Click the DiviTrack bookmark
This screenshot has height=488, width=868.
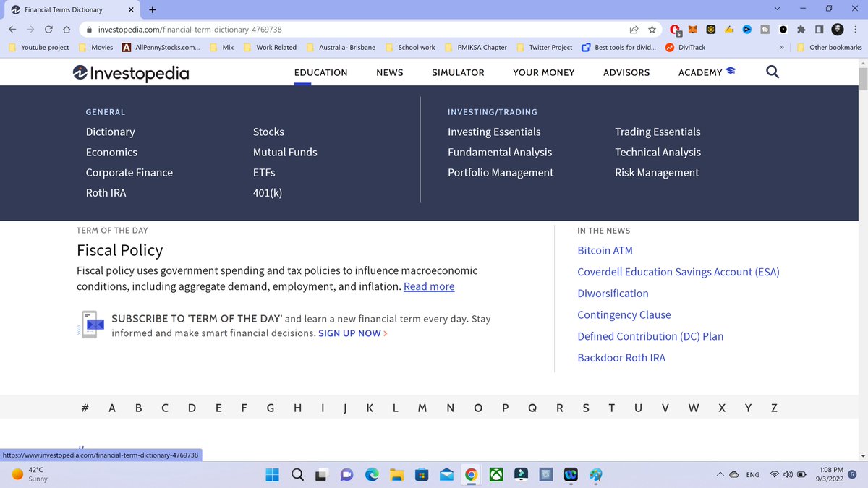point(685,48)
